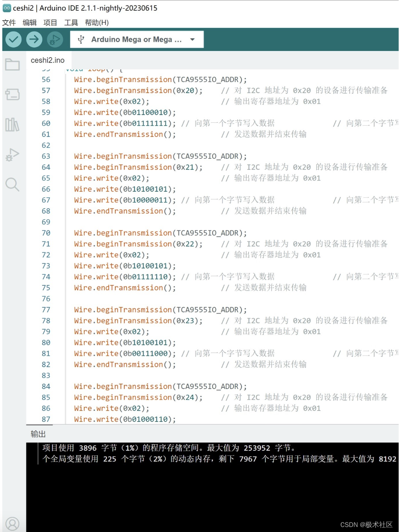
Task: Collapse the 输出 output panel header
Action: click(37, 434)
